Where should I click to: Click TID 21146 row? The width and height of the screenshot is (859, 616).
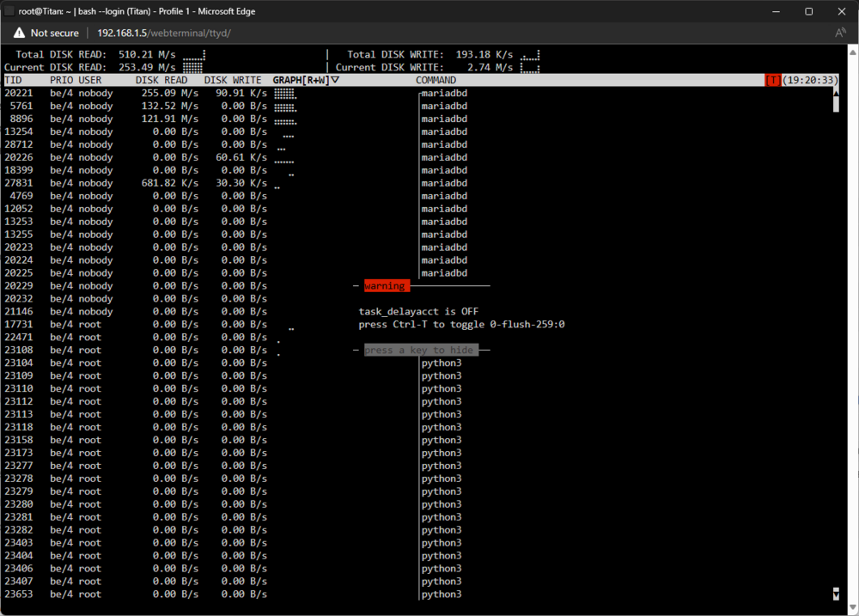(136, 311)
